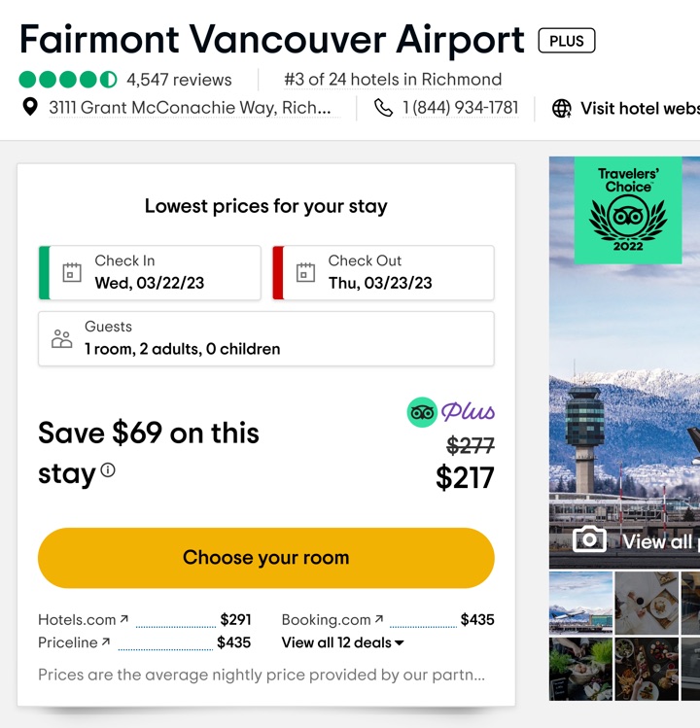This screenshot has height=728, width=700.
Task: Click the Tripadvisor Plus owl logo
Action: click(422, 412)
